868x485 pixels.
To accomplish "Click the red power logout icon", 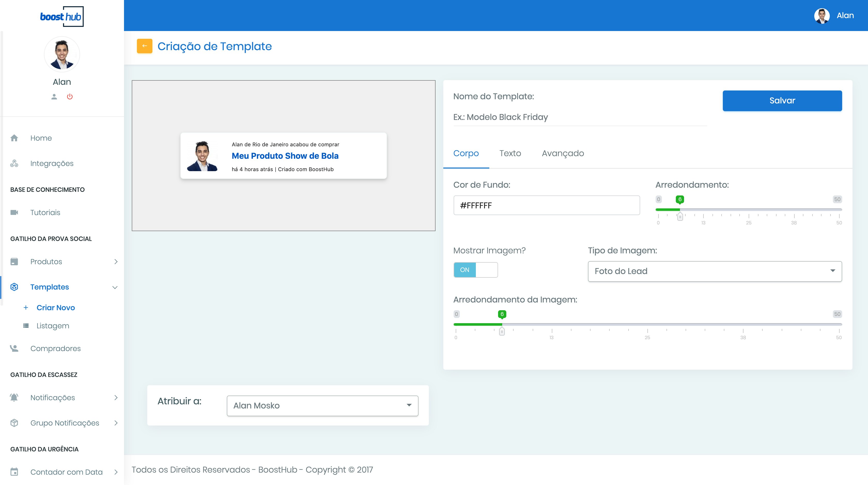I will (70, 97).
